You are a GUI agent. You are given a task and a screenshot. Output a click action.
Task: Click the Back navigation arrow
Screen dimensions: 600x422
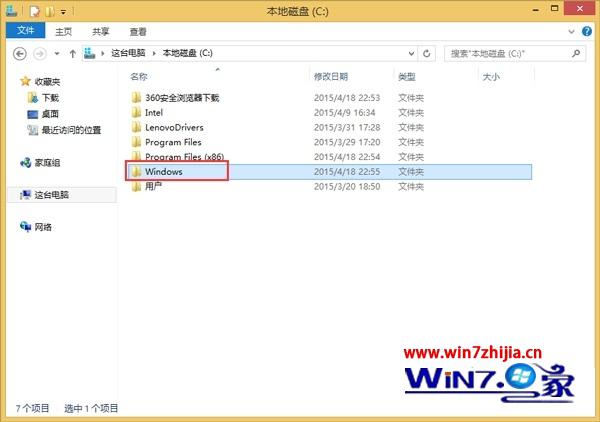(x=20, y=54)
